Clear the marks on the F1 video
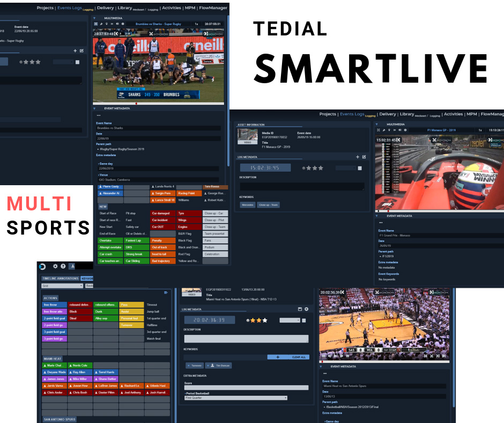 tap(434, 140)
